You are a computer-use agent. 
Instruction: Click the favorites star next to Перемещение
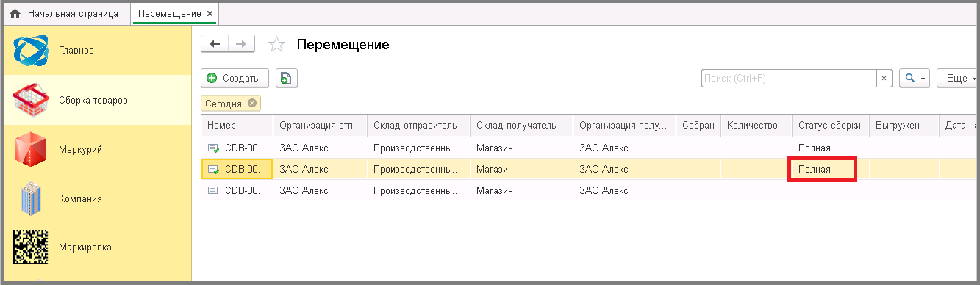tap(276, 45)
